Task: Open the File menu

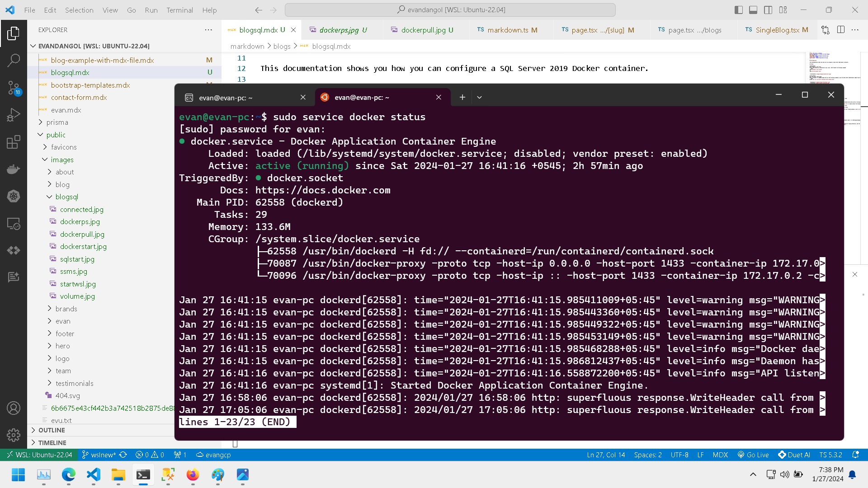Action: click(x=29, y=10)
